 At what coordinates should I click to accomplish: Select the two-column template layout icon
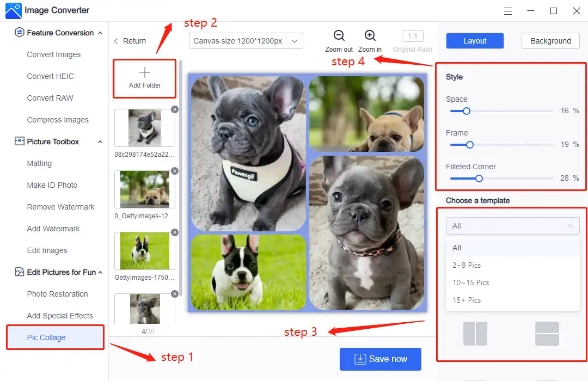475,333
